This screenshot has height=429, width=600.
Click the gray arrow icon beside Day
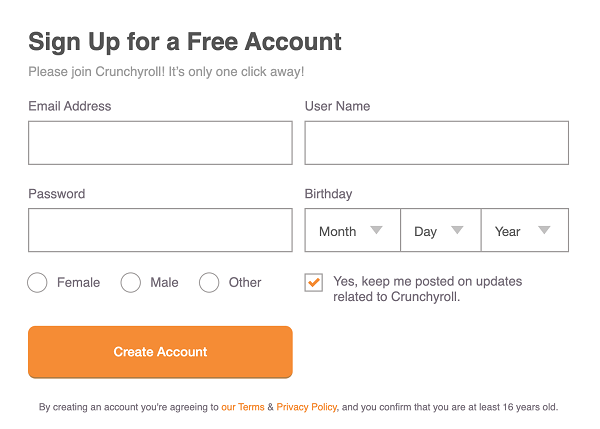(x=457, y=230)
